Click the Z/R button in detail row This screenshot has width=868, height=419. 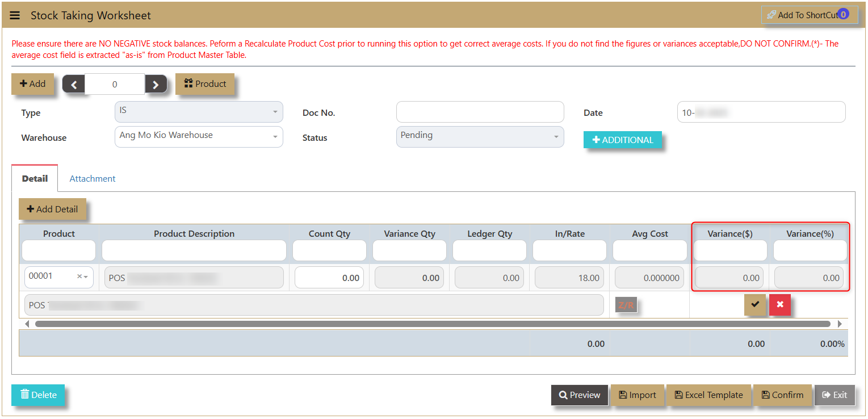click(626, 305)
